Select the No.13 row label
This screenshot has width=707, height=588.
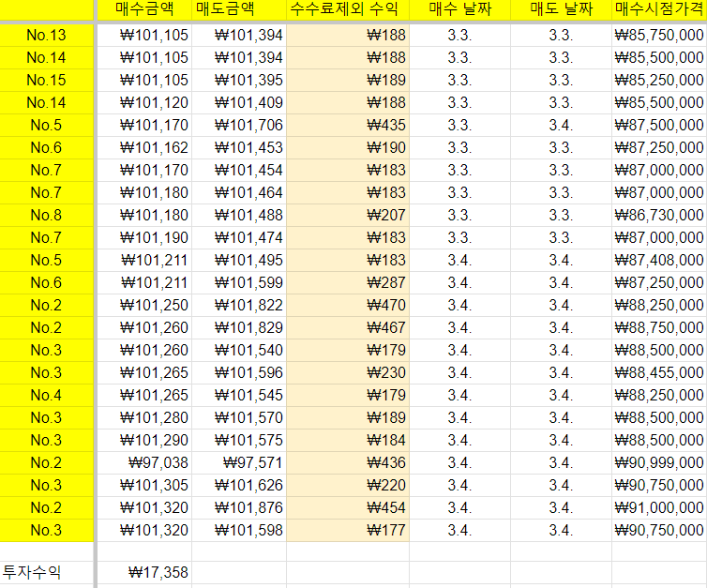pos(47,36)
